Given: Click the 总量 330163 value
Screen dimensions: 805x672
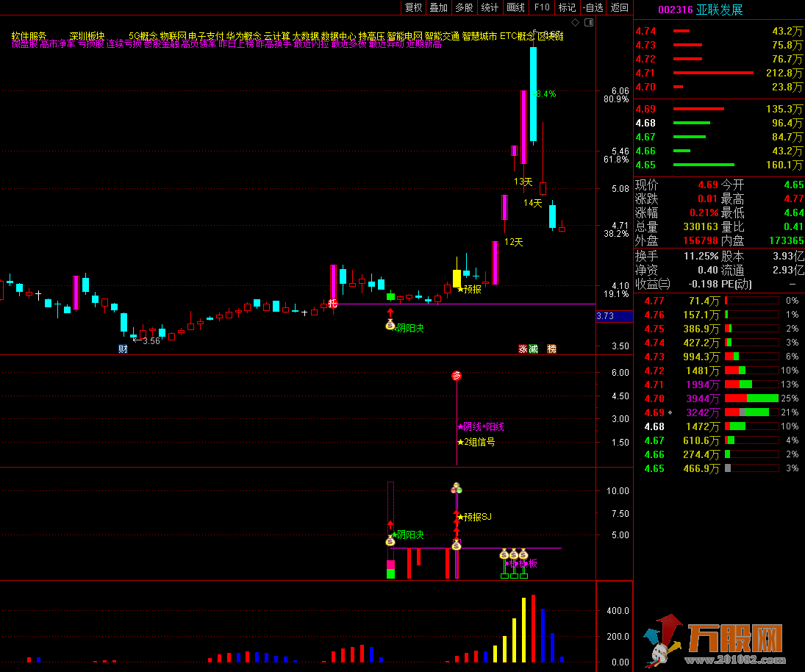Looking at the screenshot, I should 701,227.
